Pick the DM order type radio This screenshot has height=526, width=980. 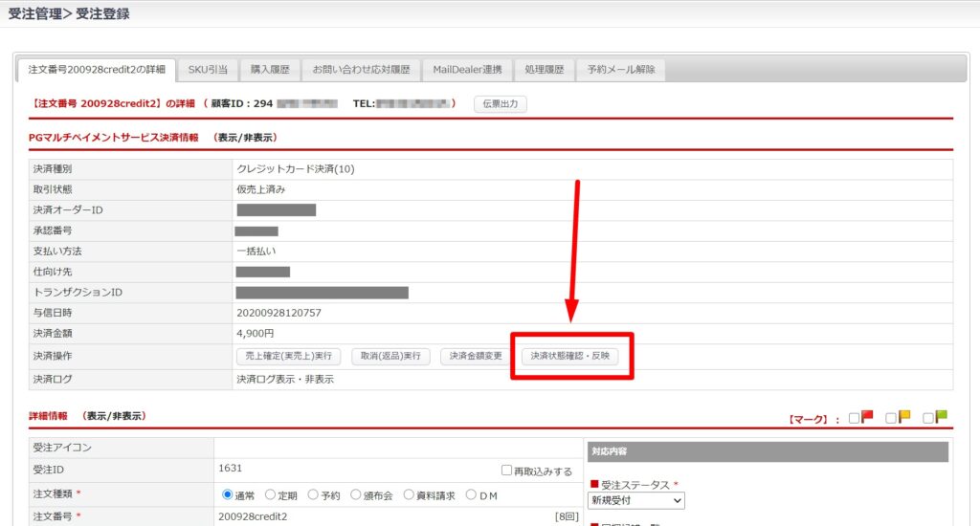471,494
